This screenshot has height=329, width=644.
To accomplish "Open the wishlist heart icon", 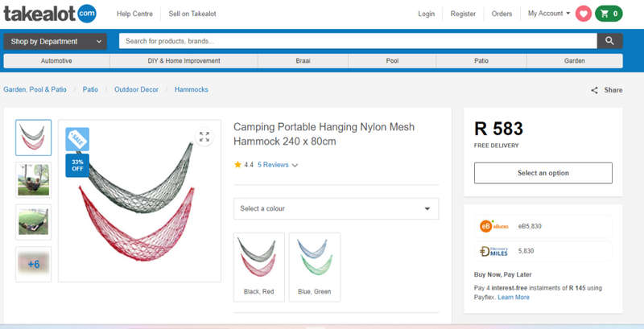I will [x=583, y=14].
